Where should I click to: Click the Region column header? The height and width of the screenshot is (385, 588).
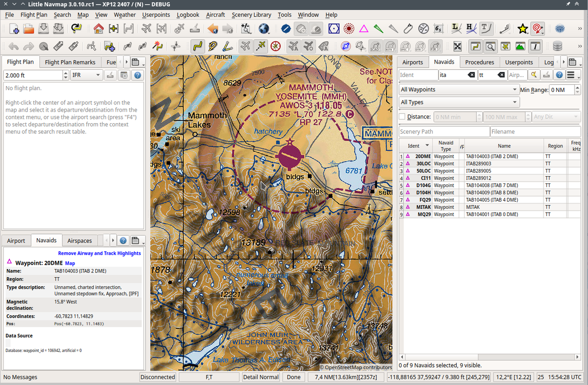pos(555,146)
